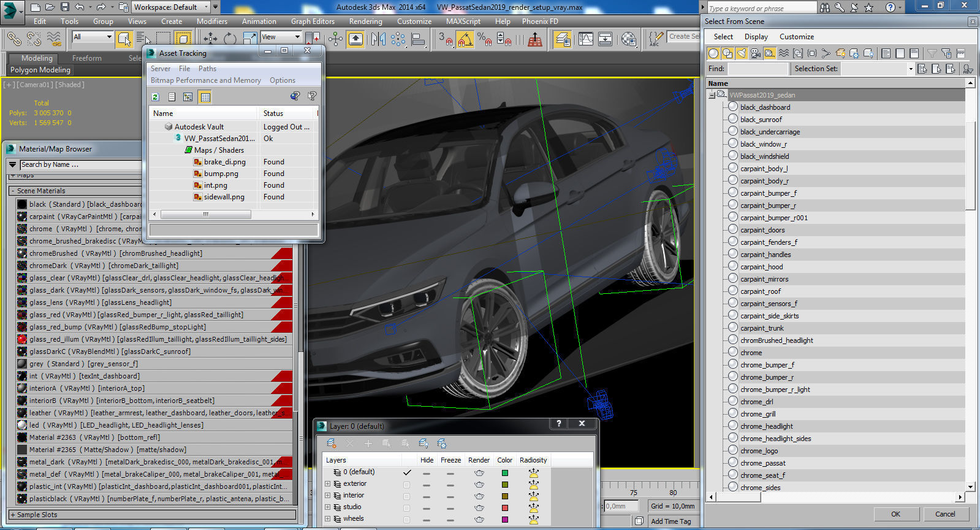
Task: Click the Mirror tool icon
Action: click(378, 39)
